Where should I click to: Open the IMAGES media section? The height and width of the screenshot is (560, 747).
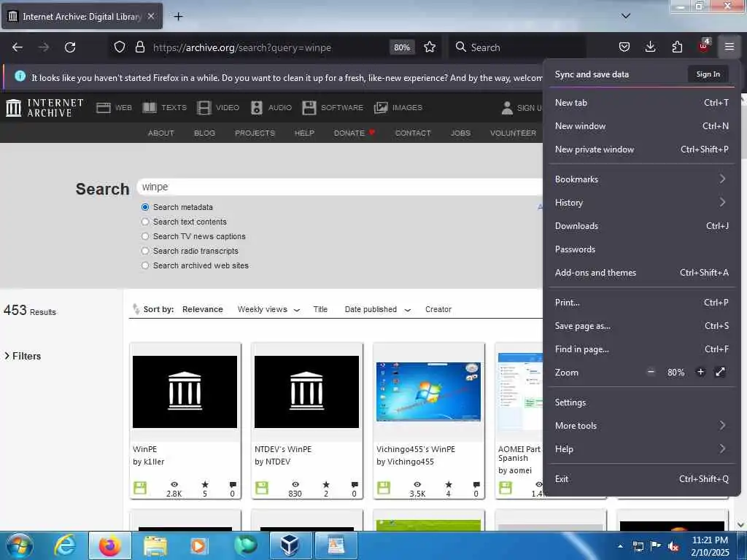(398, 108)
